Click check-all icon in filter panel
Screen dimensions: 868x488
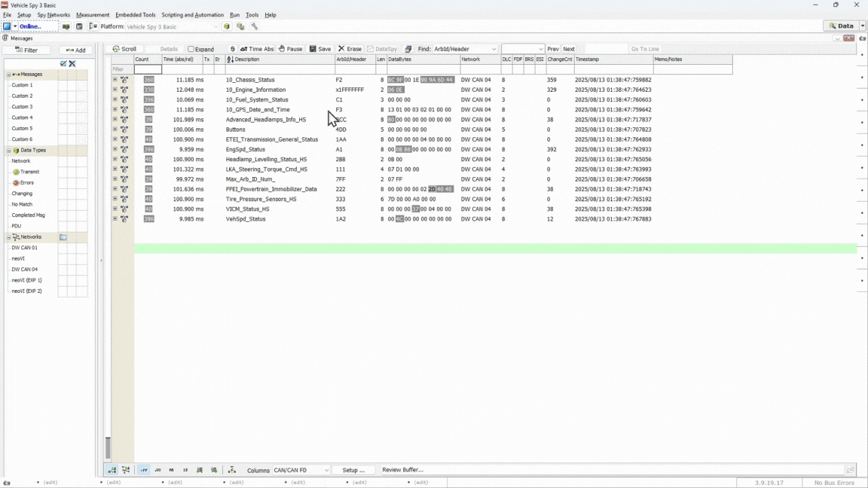(x=63, y=64)
